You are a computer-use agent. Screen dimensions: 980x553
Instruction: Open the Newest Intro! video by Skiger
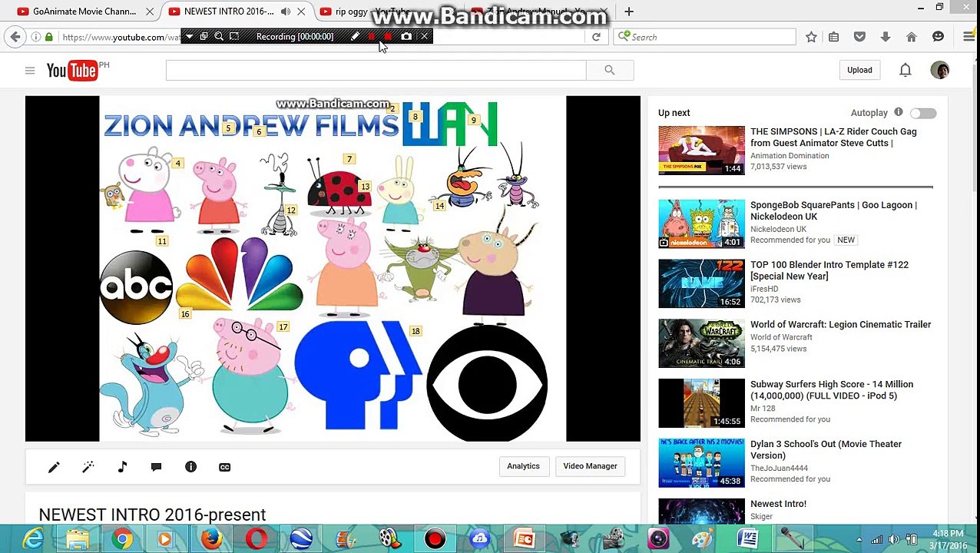tap(778, 504)
